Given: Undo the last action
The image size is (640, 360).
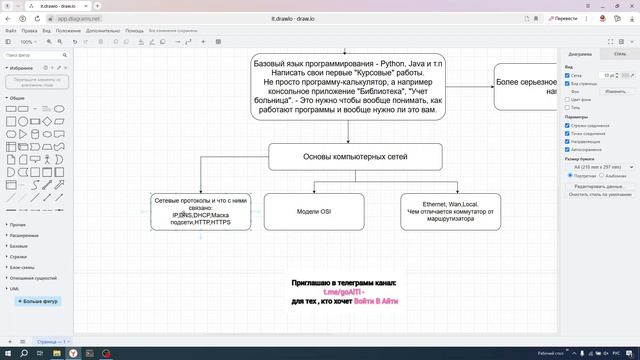Looking at the screenshot, I should (75, 42).
